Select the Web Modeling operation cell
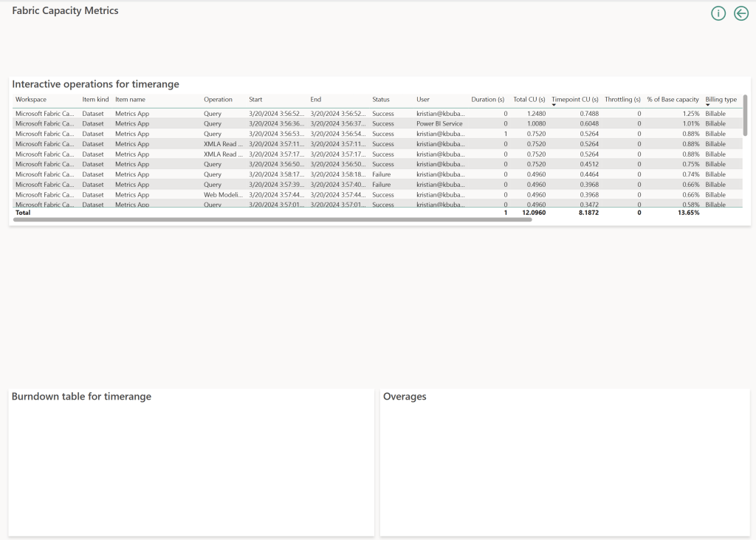This screenshot has width=756, height=540. click(223, 195)
